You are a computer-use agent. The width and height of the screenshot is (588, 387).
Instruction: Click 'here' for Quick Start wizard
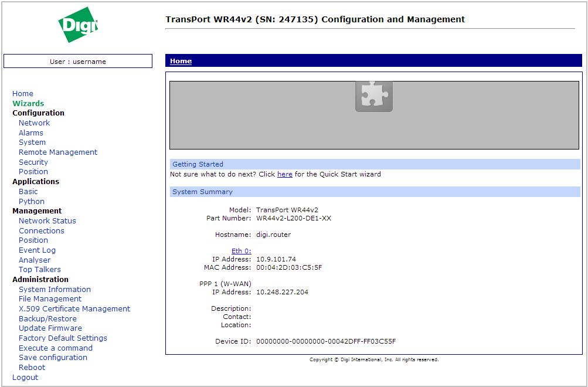[x=284, y=174]
